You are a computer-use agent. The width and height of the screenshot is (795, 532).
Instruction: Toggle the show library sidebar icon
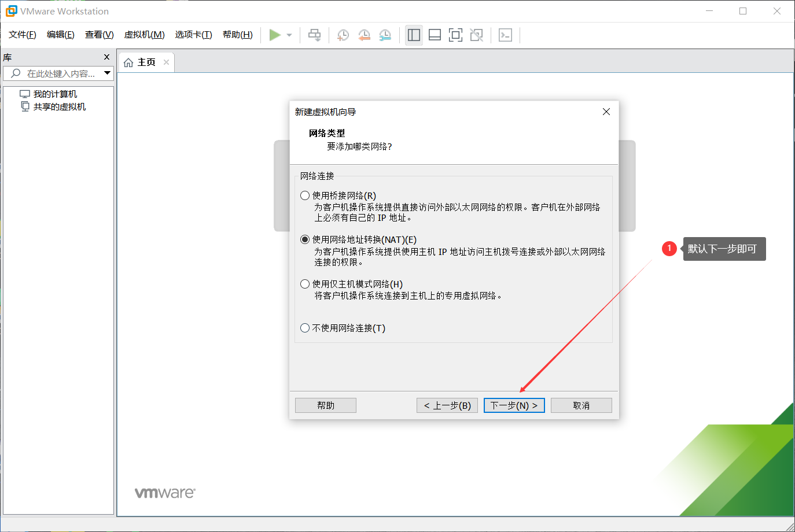coord(414,35)
